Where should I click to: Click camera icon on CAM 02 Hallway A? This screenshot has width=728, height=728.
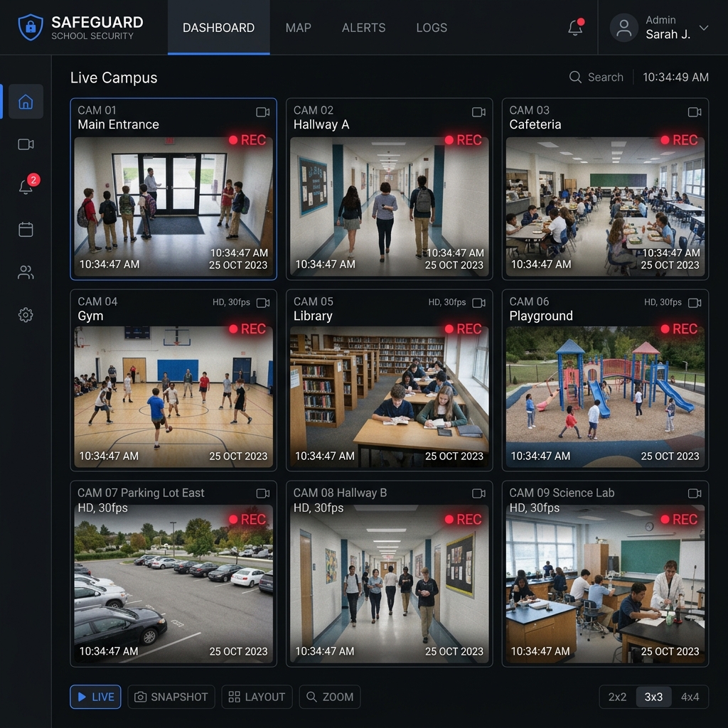click(478, 112)
